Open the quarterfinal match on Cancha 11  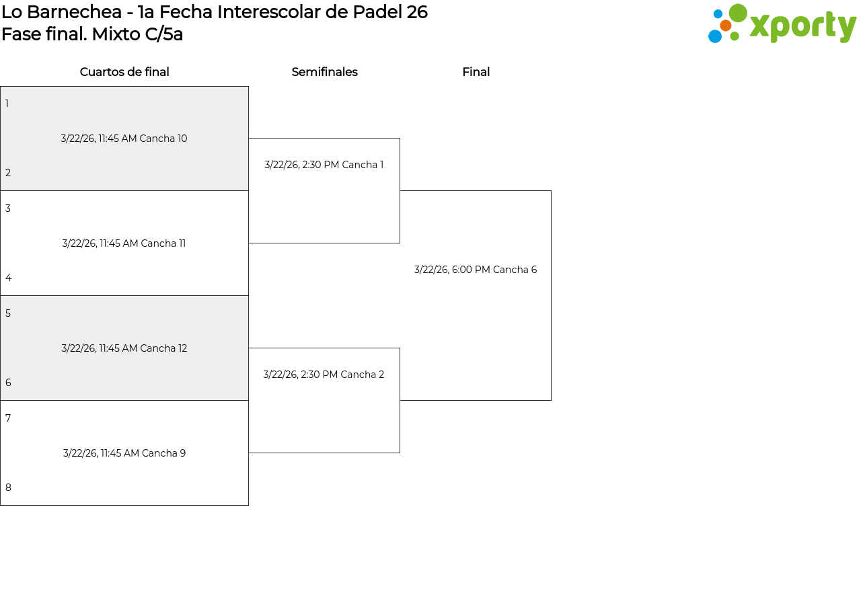(x=124, y=243)
